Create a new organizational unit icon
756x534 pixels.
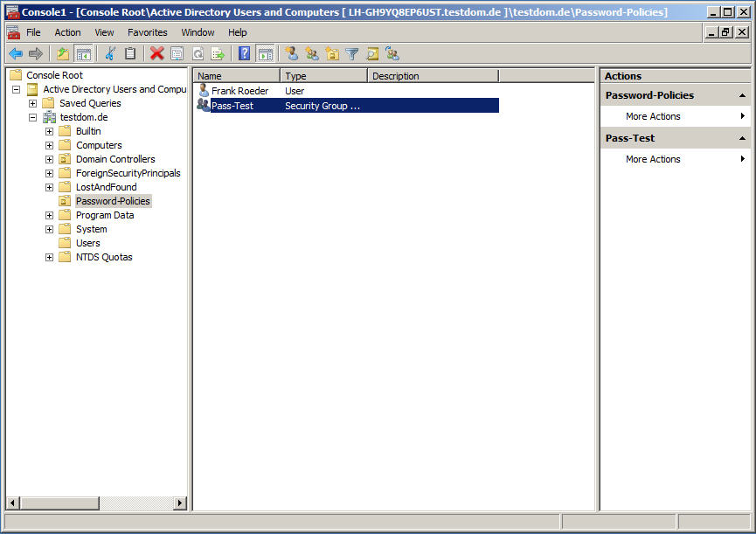pos(332,53)
